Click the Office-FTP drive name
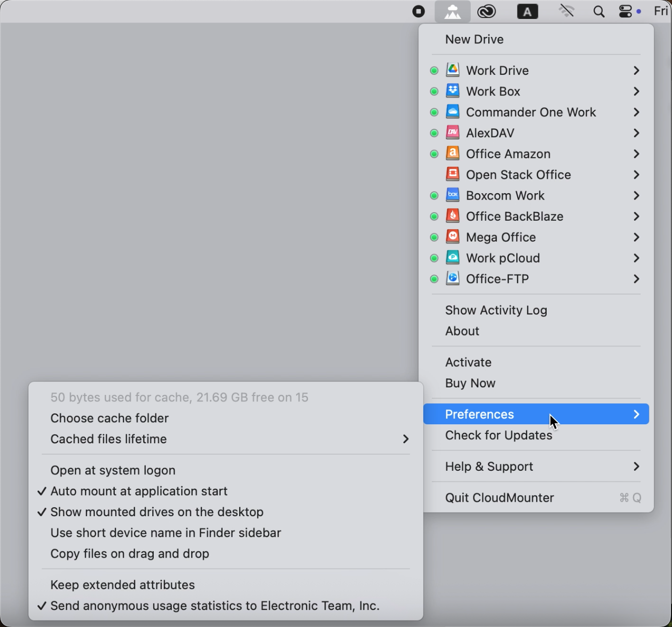 click(x=497, y=279)
